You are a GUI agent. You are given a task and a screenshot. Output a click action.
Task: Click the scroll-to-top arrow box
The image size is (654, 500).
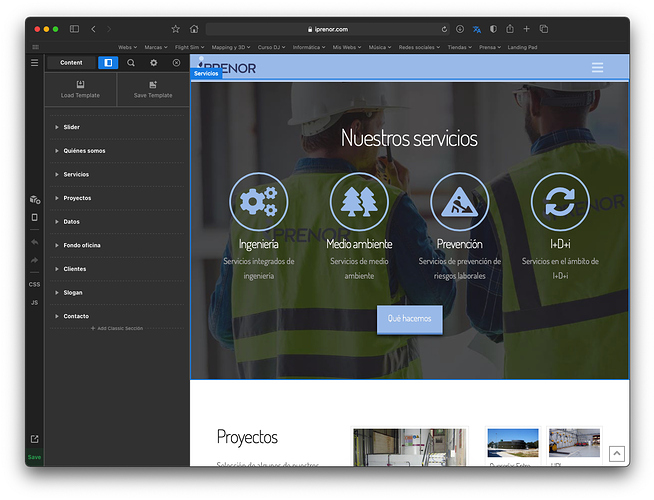pos(616,453)
